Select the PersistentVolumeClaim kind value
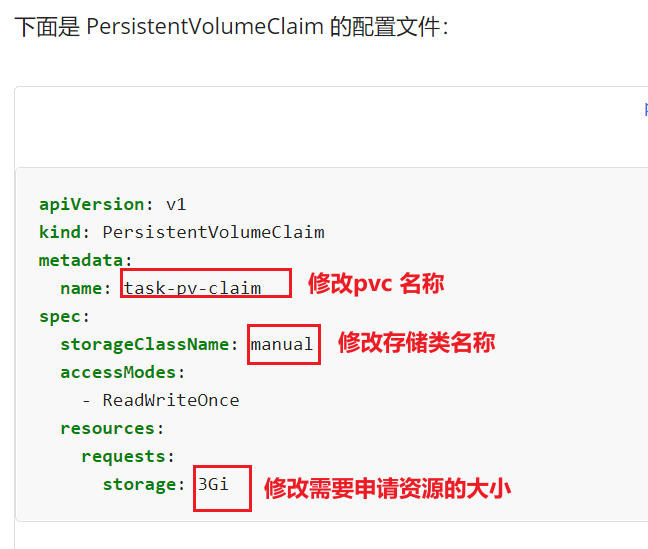The width and height of the screenshot is (648, 549). pyautogui.click(x=213, y=232)
